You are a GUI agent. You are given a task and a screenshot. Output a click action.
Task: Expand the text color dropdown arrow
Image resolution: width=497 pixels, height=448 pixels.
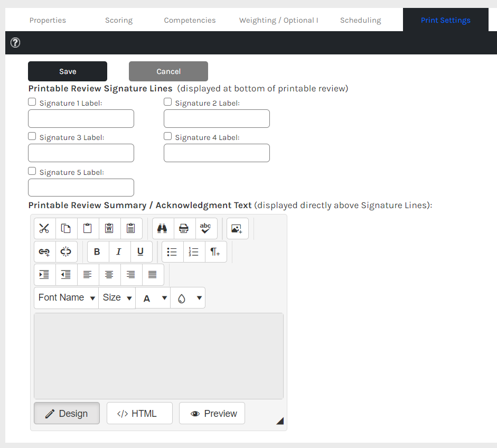click(x=164, y=298)
